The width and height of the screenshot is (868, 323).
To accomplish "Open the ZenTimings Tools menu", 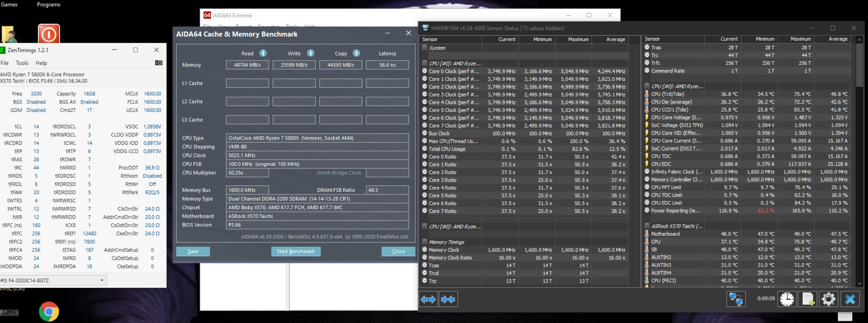I will 22,63.
